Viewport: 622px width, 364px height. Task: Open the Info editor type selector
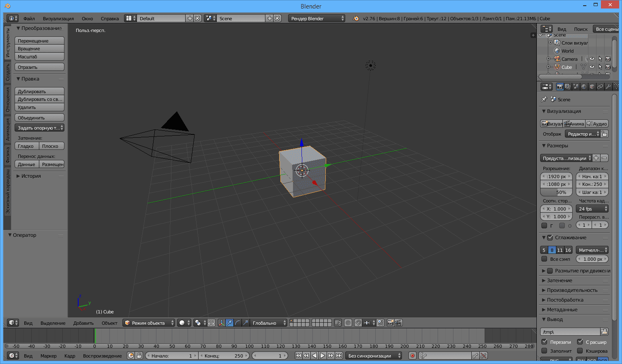pyautogui.click(x=13, y=18)
